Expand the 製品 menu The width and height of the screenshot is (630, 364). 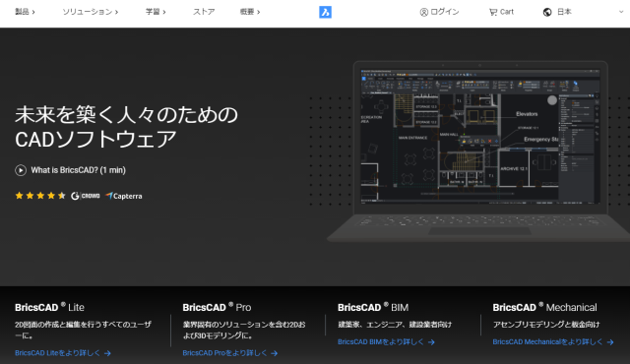[x=25, y=12]
